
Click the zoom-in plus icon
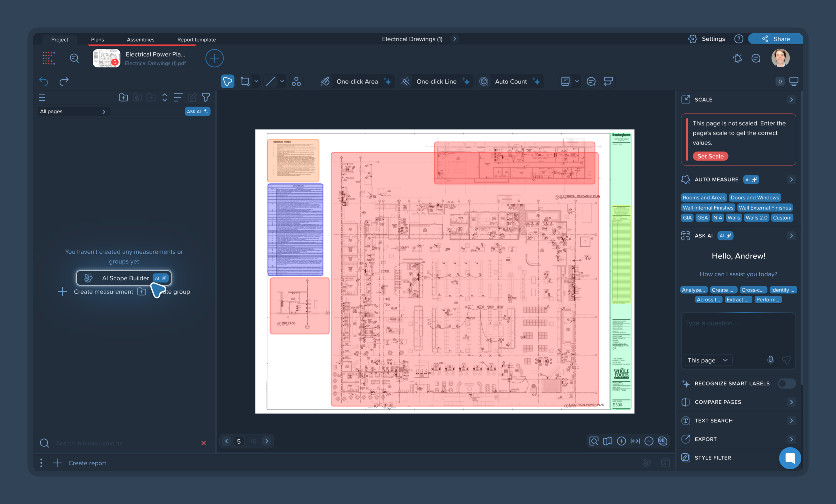click(x=621, y=441)
